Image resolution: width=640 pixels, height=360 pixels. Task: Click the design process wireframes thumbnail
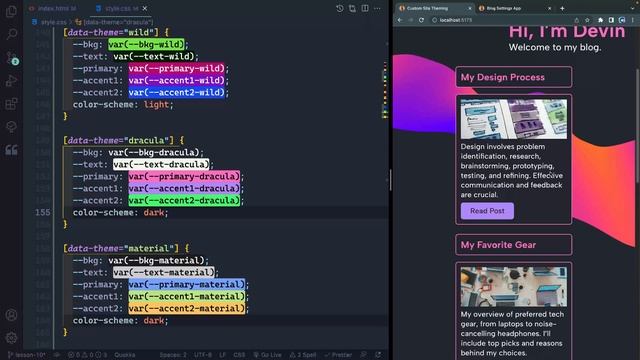(513, 119)
